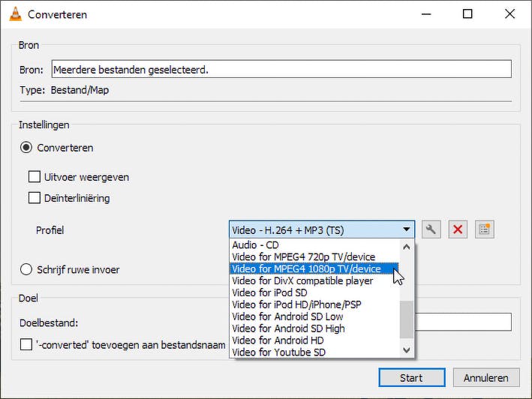Create new profile icon button
Image resolution: width=532 pixels, height=399 pixels.
[x=484, y=229]
